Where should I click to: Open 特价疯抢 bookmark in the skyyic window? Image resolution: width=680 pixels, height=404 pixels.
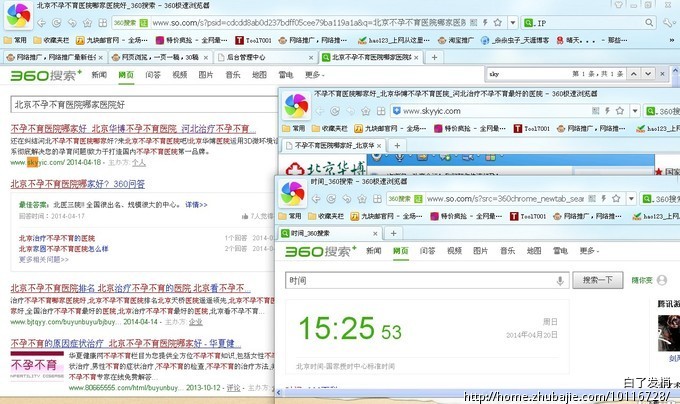[x=470, y=129]
